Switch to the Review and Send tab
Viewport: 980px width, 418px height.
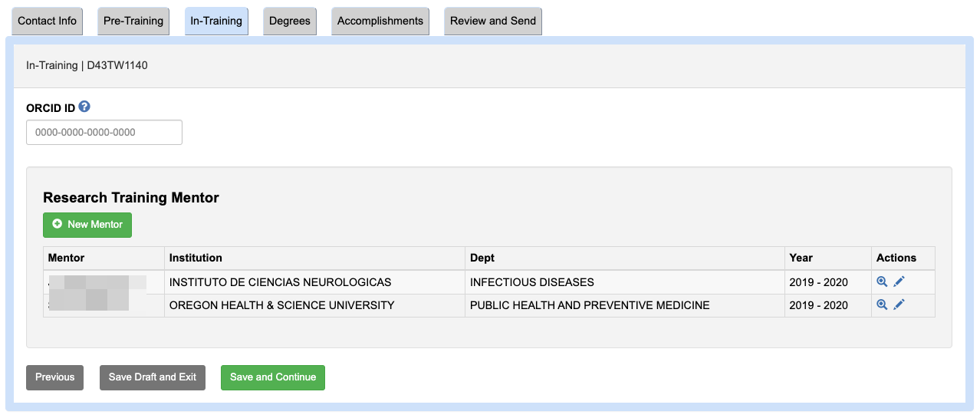point(493,21)
